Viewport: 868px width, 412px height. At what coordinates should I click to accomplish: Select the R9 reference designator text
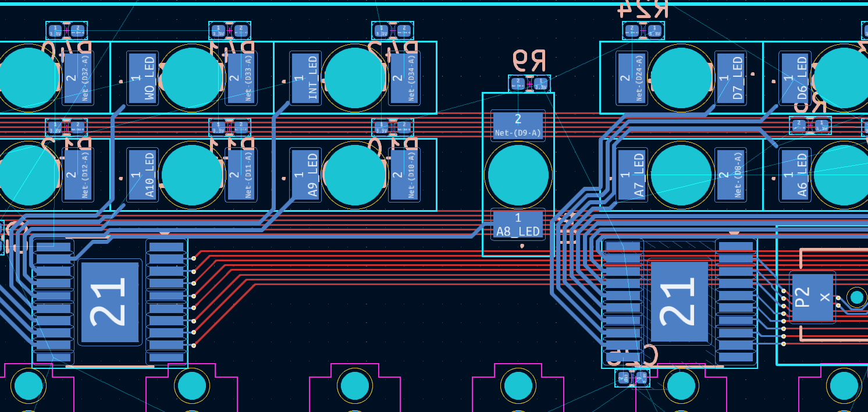pos(529,60)
